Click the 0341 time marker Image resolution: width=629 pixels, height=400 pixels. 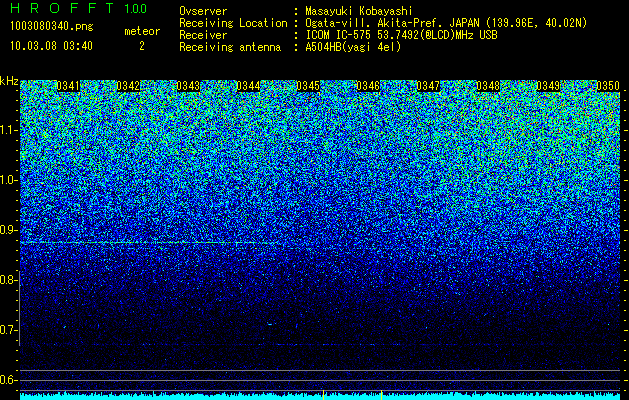click(x=68, y=86)
